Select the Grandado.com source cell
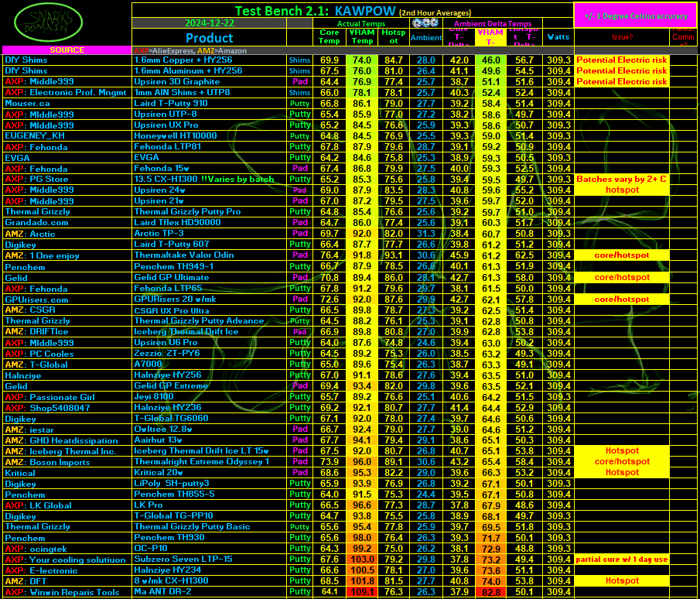This screenshot has width=700, height=599. tap(67, 222)
